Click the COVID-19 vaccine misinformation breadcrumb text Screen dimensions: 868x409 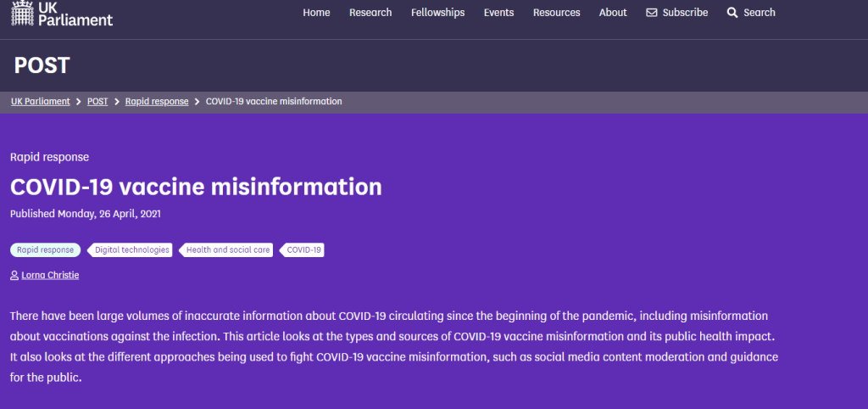[274, 102]
